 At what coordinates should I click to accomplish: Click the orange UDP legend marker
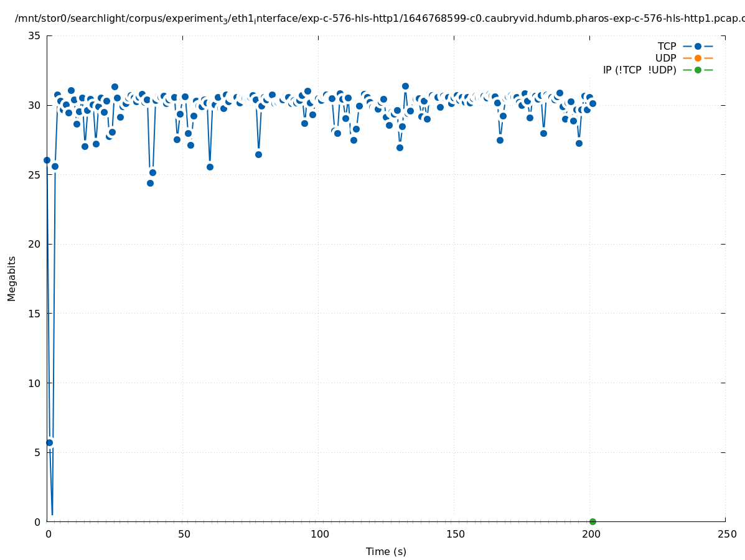point(698,58)
